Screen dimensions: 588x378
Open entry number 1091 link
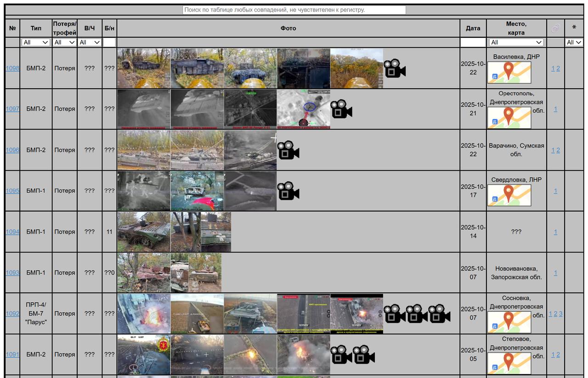click(x=12, y=355)
